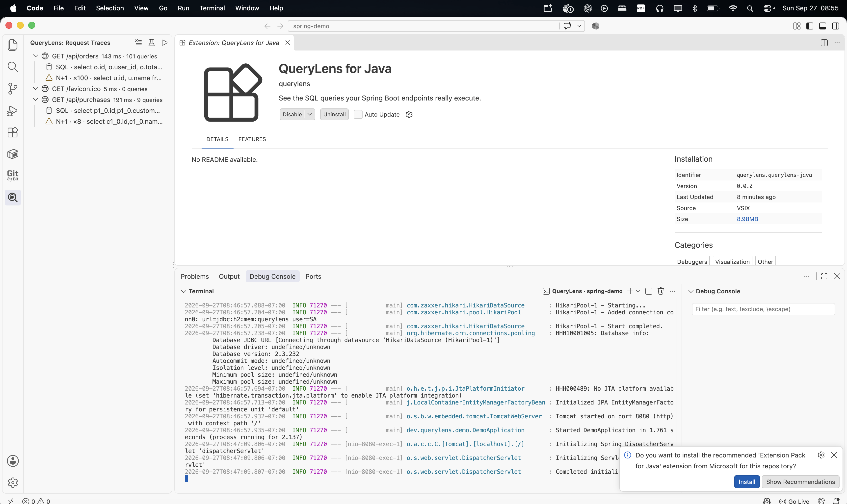Collapse the Debug Console section
Viewport: 847px width, 504px height.
coord(691,291)
